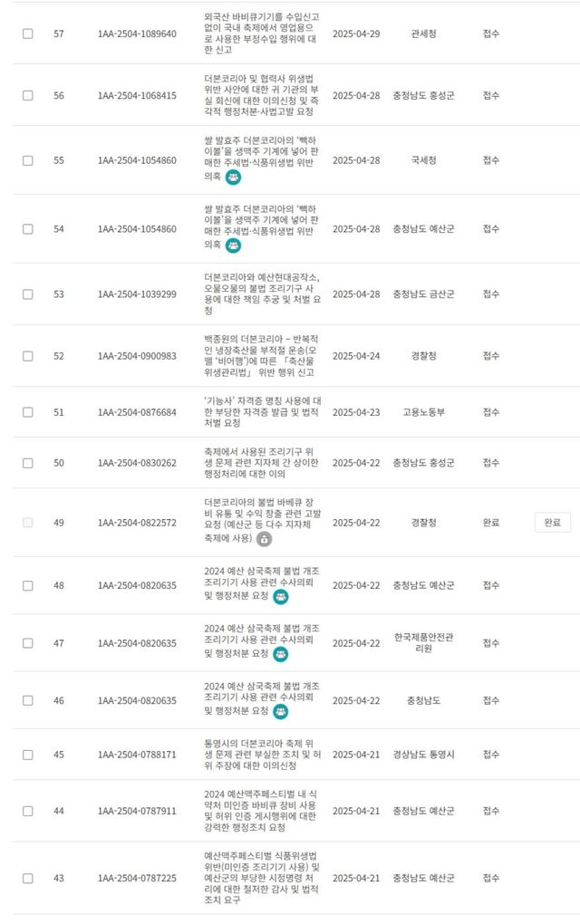The image size is (580, 924).
Task: Toggle the checkbox for row 50
Action: click(28, 463)
